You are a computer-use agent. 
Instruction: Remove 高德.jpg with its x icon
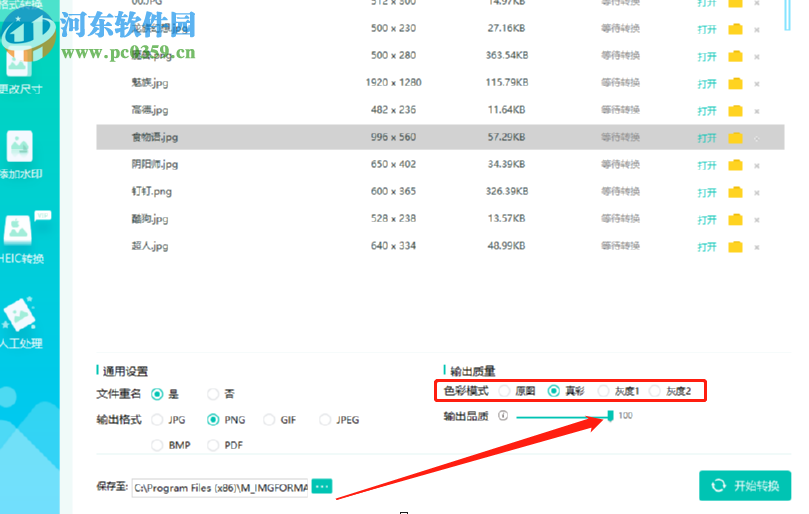[757, 111]
